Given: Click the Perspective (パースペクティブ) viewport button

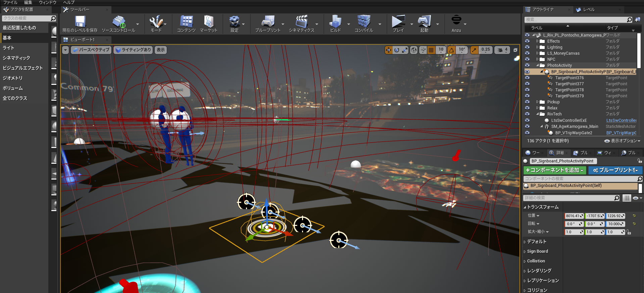Looking at the screenshot, I should click(91, 50).
